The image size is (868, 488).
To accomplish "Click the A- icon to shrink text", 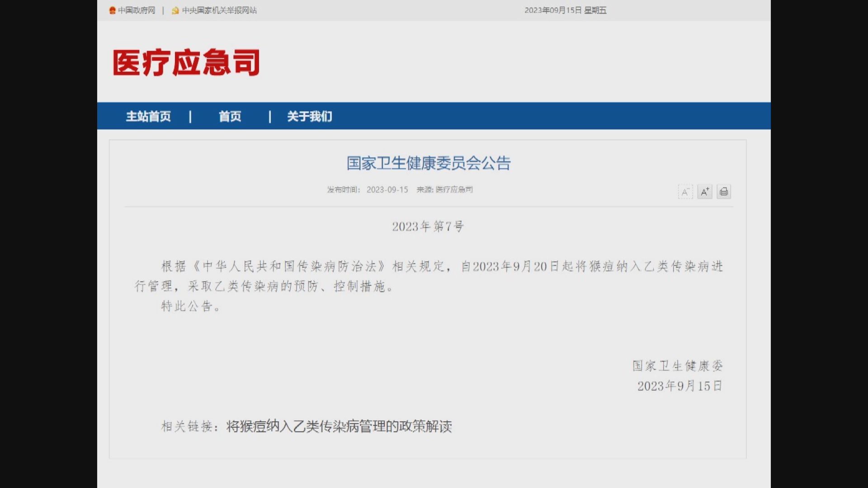I will tap(685, 192).
